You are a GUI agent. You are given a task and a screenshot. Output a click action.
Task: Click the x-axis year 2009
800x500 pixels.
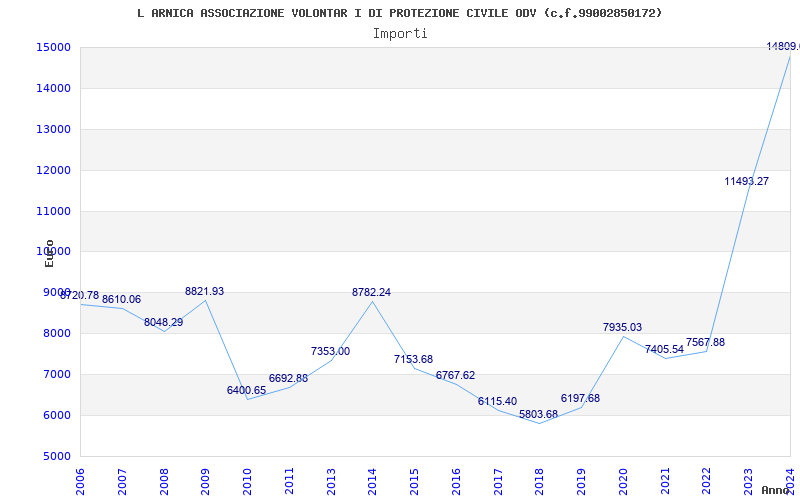(x=206, y=482)
